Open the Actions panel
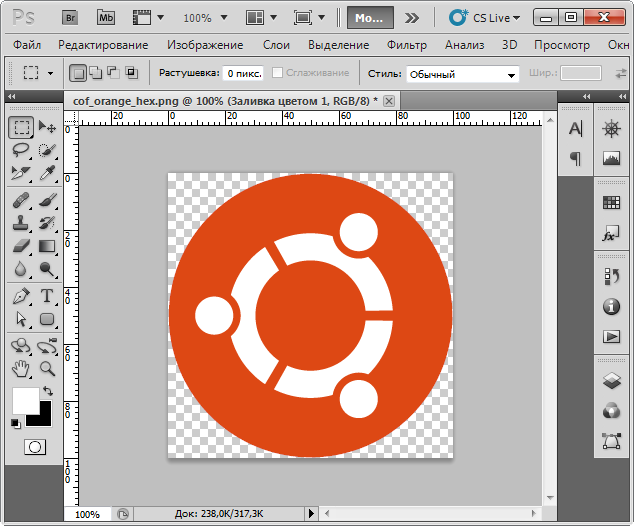Viewport: 634px width, 526px height. click(611, 336)
